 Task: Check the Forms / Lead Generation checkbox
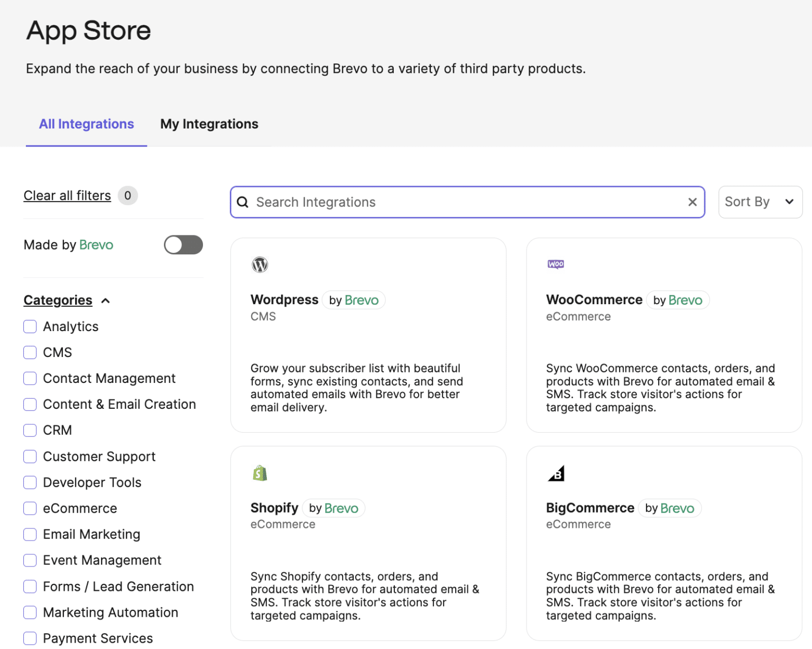[x=30, y=587]
